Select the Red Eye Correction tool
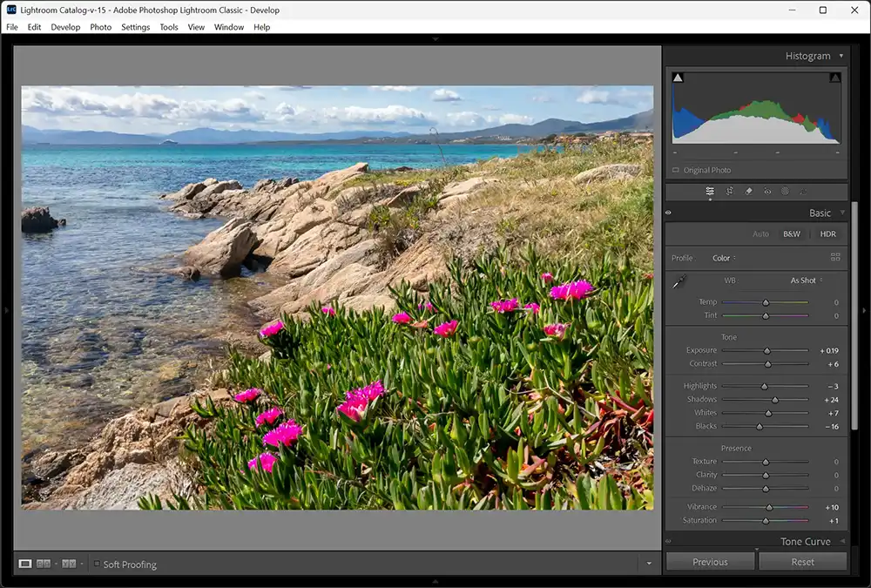 (x=767, y=191)
